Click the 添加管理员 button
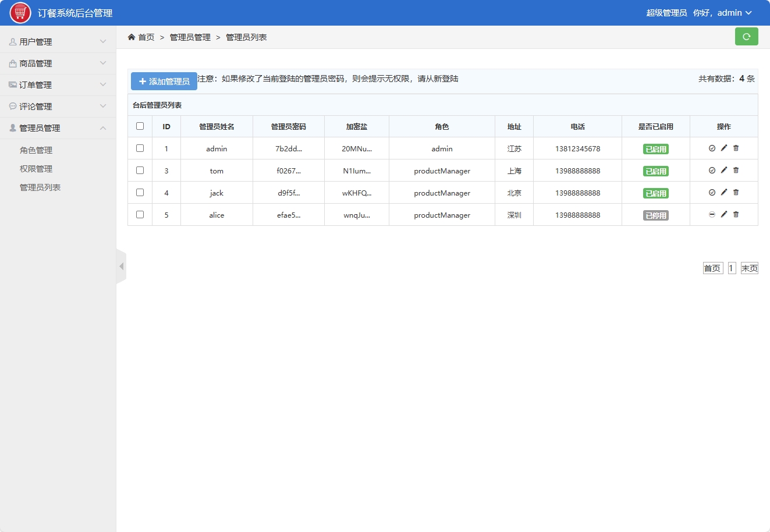770x532 pixels. click(164, 81)
